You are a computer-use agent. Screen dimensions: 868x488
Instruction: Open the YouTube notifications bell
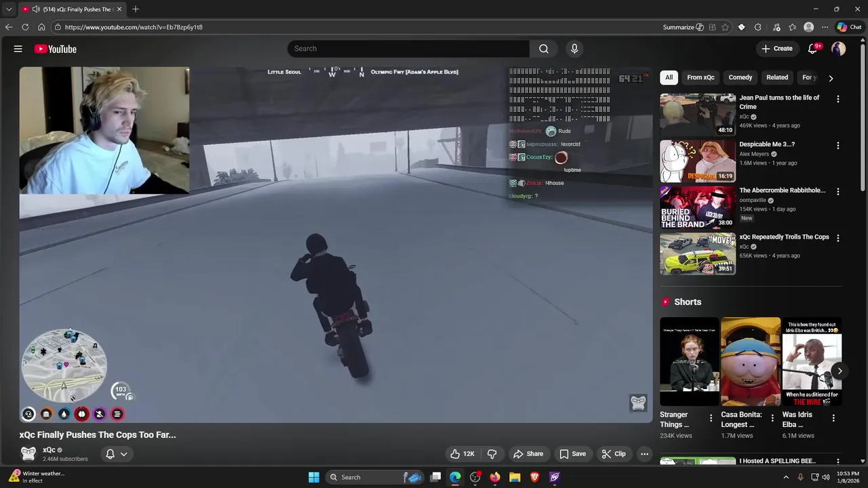pos(813,49)
